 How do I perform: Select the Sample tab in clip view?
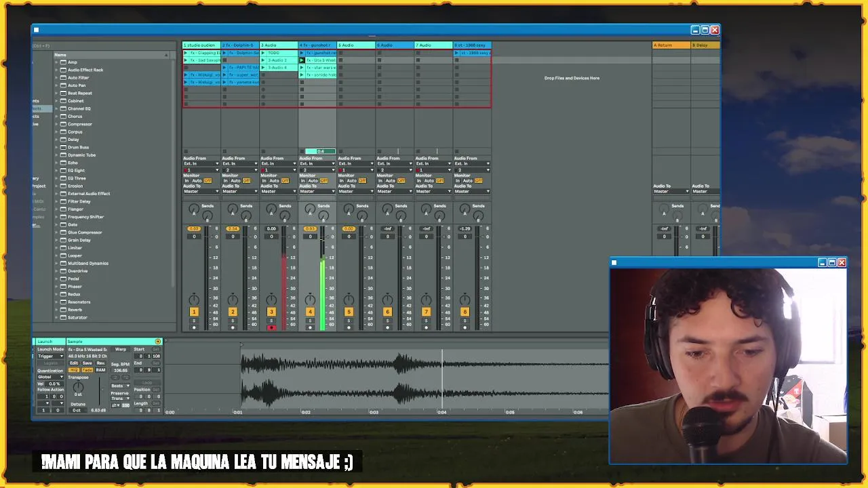point(115,342)
